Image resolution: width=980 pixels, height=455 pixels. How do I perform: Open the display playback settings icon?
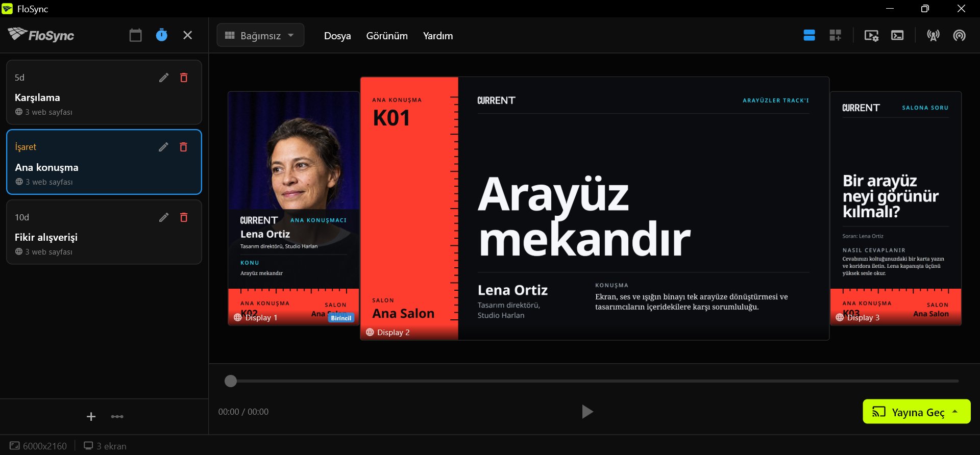871,35
